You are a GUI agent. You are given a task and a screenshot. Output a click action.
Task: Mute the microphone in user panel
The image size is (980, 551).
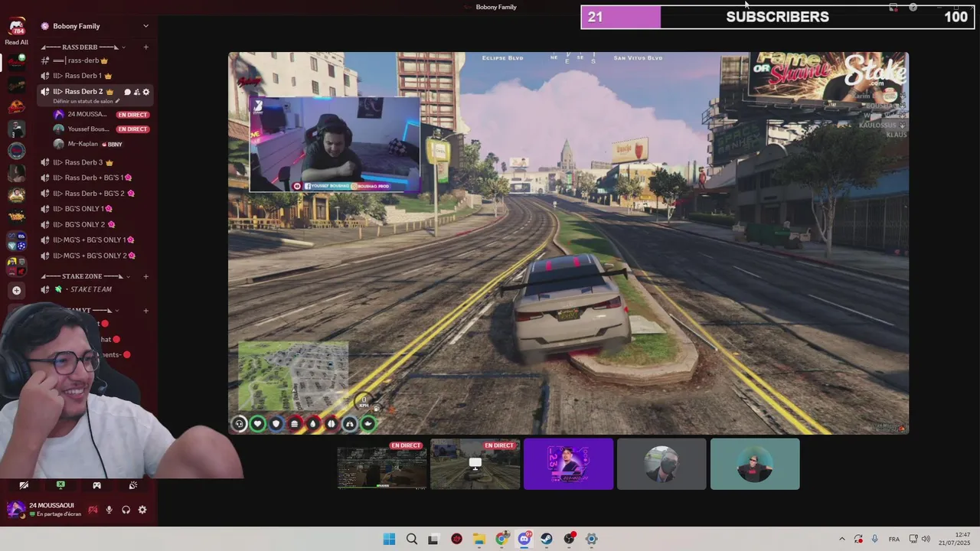click(109, 510)
